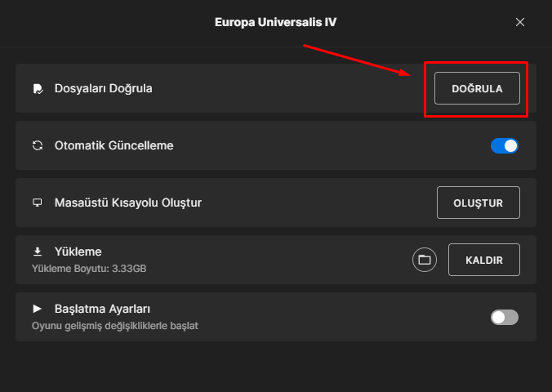Click the sync arrows auto-update icon
Viewport: 552px width, 392px height.
pyautogui.click(x=38, y=145)
